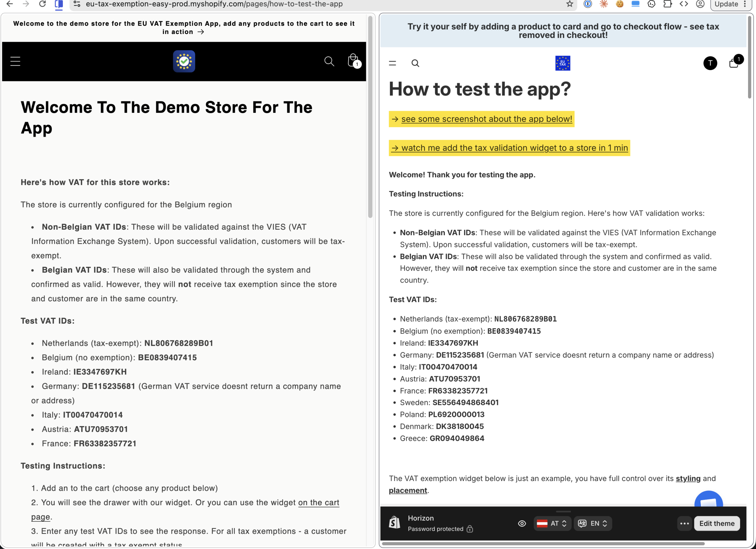
Task: Open the extensions puzzle icon
Action: [x=668, y=4]
